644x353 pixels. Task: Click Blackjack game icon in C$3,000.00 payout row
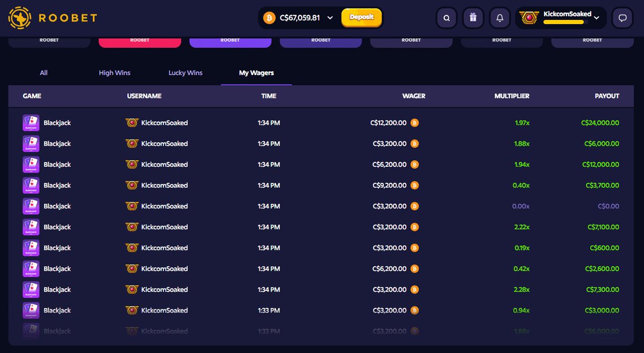coord(31,311)
